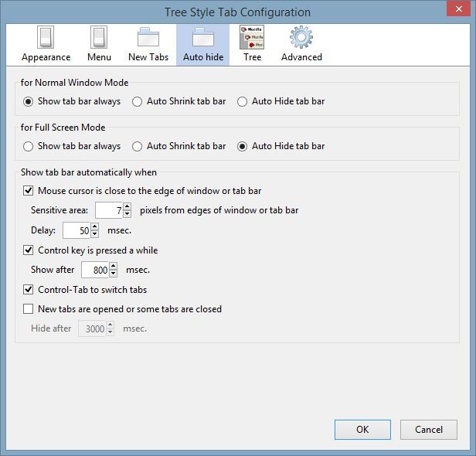Click the Cancel button
Screen dimensions: 476x456
[429, 430]
